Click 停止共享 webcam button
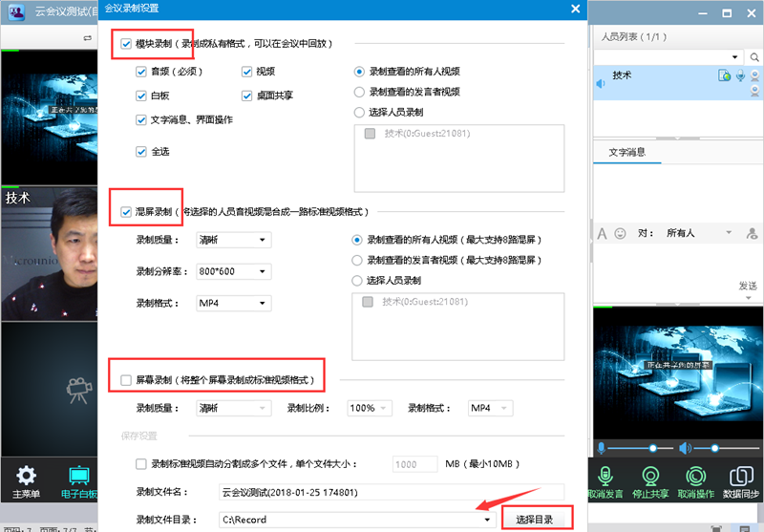Screen dimensions: 764x532 [650, 482]
